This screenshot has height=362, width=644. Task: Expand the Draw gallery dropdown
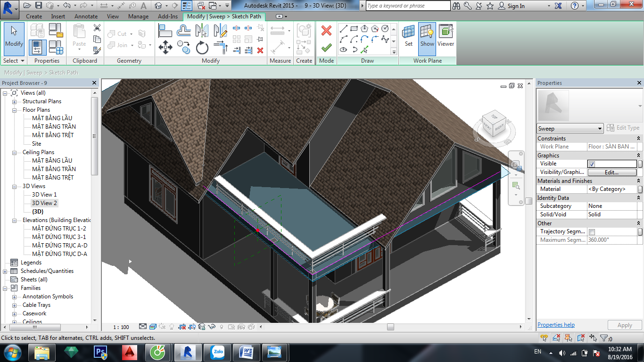[x=394, y=51]
